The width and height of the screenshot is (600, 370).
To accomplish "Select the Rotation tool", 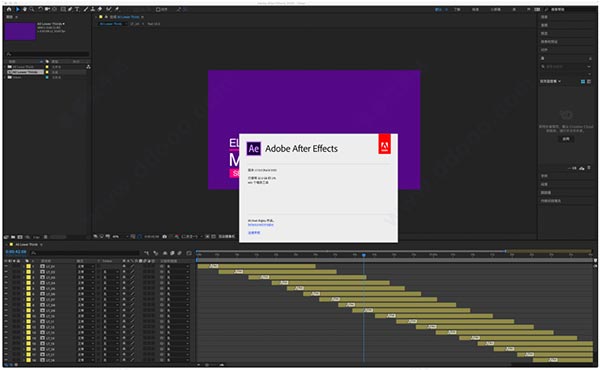I will coord(40,9).
